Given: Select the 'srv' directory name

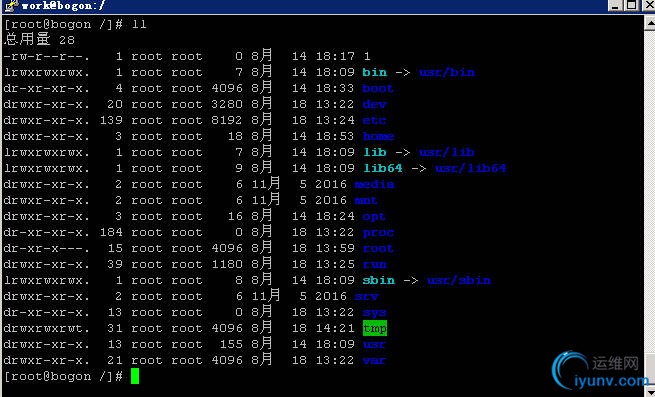Looking at the screenshot, I should (x=366, y=296).
